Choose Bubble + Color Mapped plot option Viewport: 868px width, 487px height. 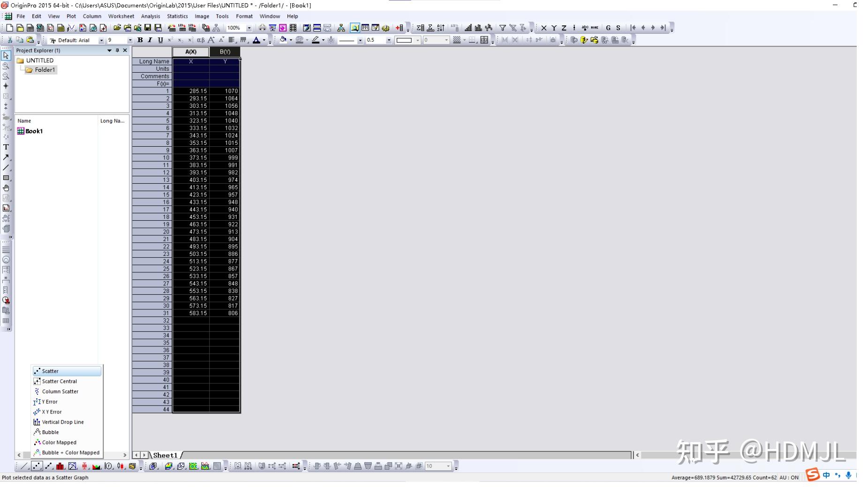click(67, 453)
